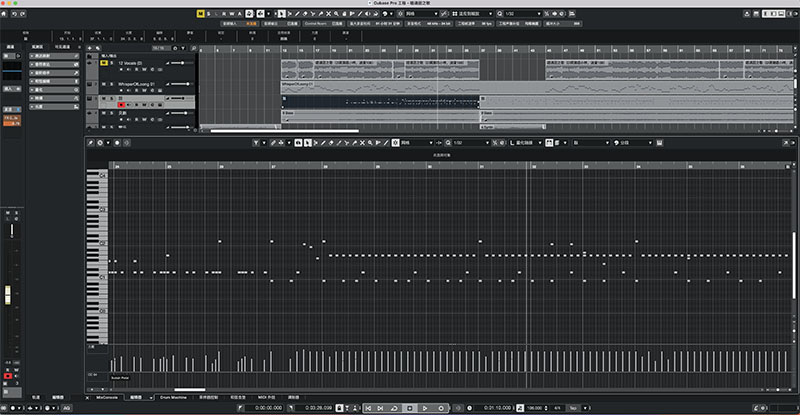Click the Undo arrow in top toolbar

tap(14, 14)
